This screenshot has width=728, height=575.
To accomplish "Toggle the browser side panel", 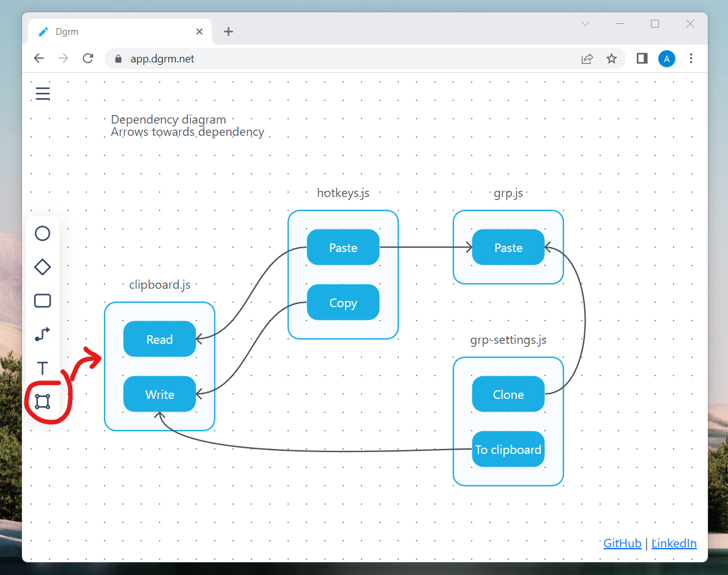I will [641, 58].
